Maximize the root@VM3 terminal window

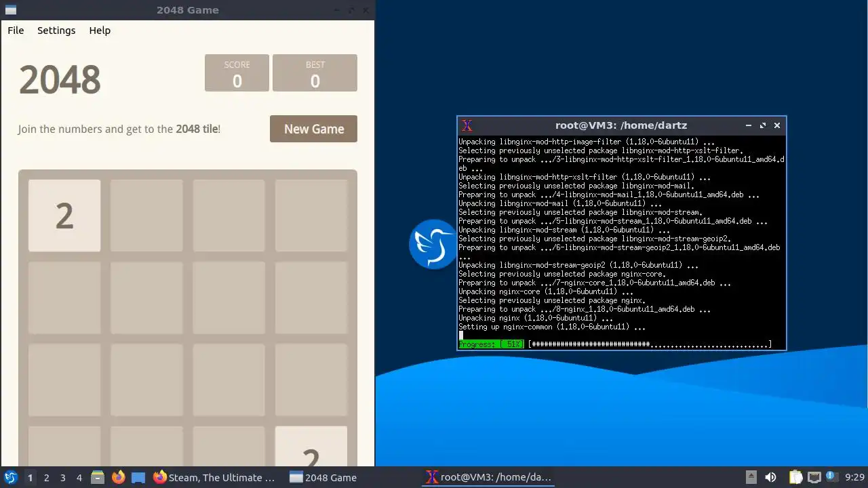click(763, 125)
